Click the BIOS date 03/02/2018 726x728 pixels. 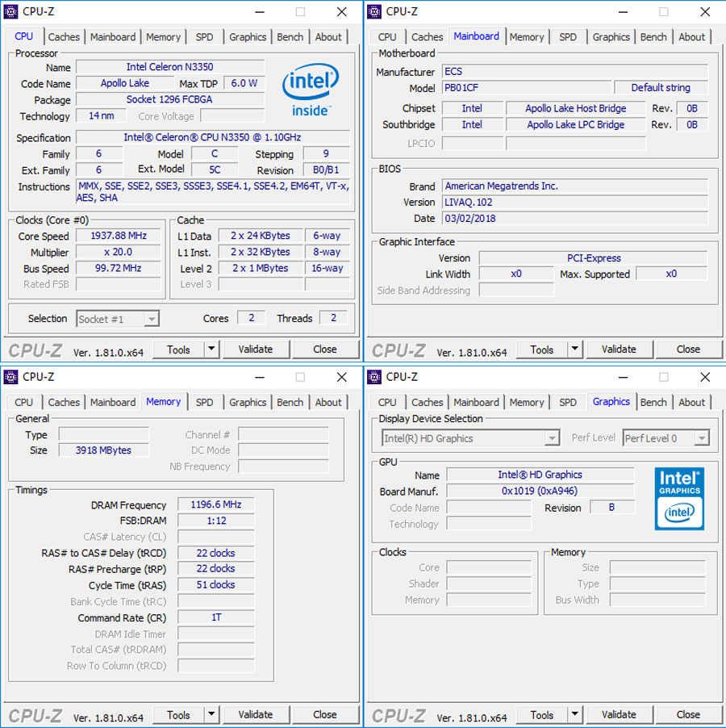click(575, 219)
